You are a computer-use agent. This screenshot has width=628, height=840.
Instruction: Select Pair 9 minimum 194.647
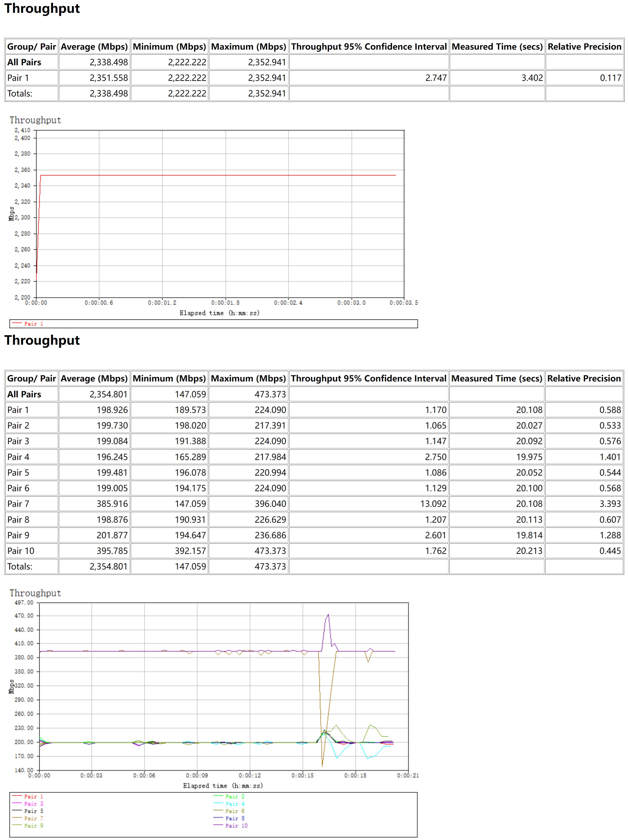(x=190, y=535)
